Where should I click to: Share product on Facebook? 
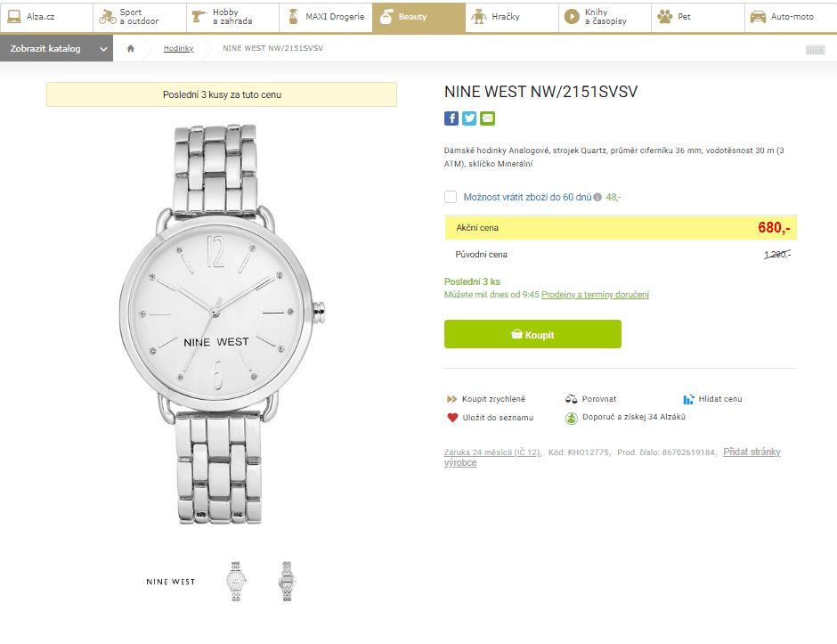451,118
